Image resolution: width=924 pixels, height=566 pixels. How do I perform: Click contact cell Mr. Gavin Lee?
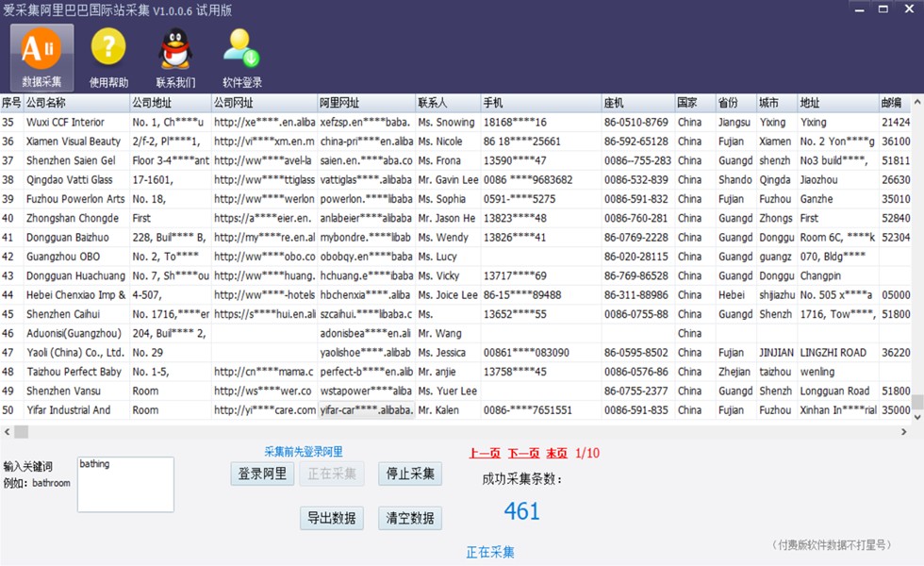[x=449, y=180]
